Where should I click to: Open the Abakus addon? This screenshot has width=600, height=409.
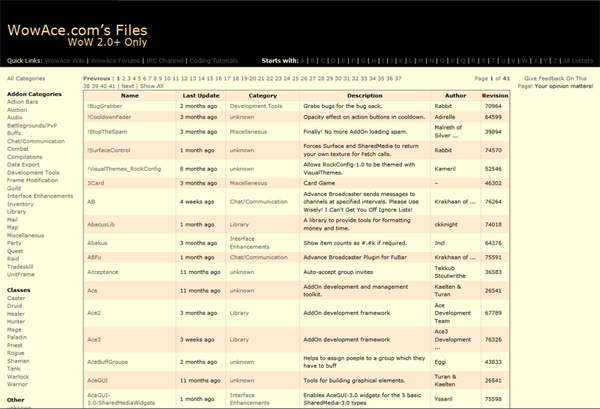[97, 243]
